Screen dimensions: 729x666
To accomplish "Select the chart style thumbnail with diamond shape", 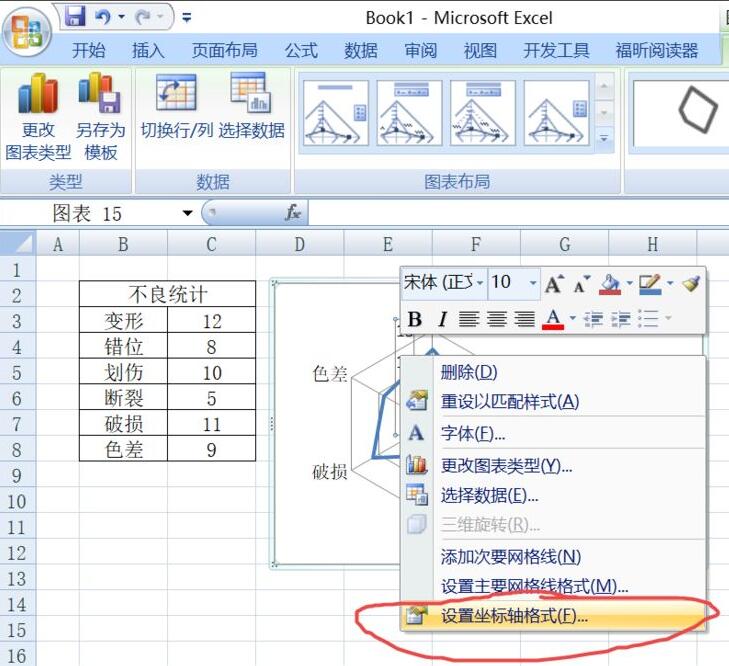I will pos(681,113).
